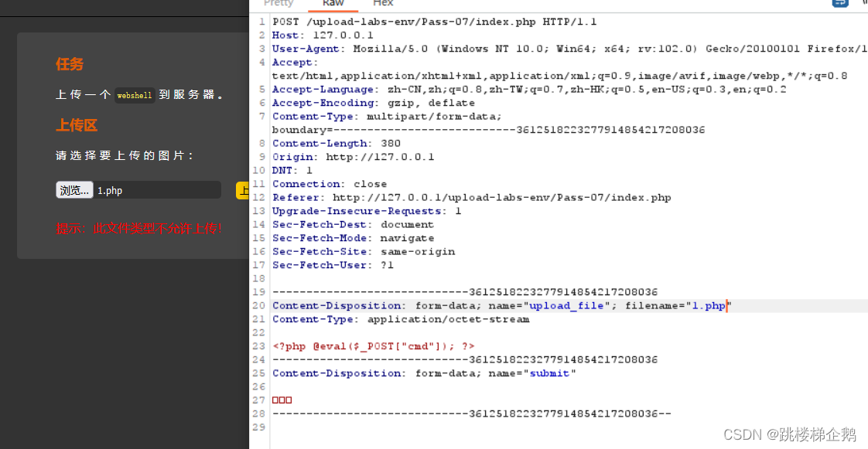The width and height of the screenshot is (868, 449).
Task: Click the POST /upload-labs-env/Pass-07/index.php request line
Action: click(x=435, y=22)
